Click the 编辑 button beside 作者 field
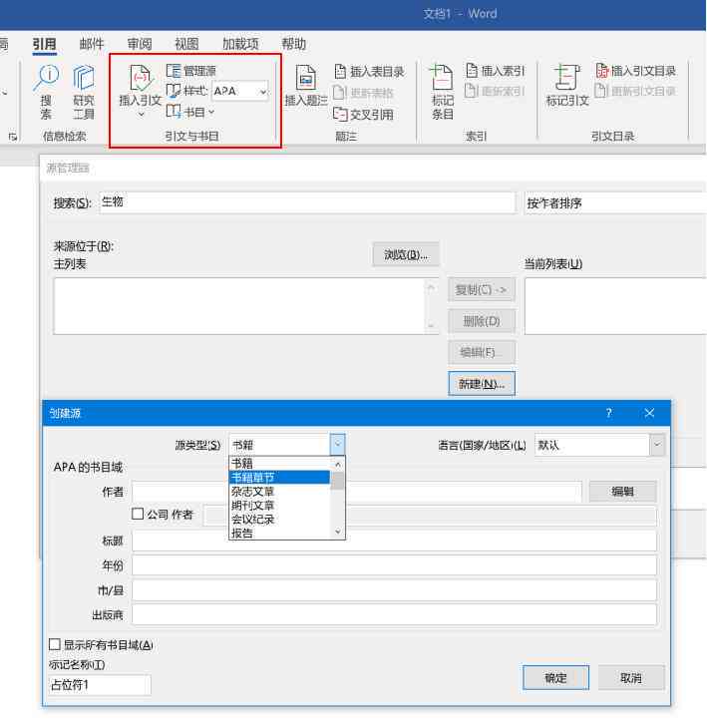 pos(622,492)
